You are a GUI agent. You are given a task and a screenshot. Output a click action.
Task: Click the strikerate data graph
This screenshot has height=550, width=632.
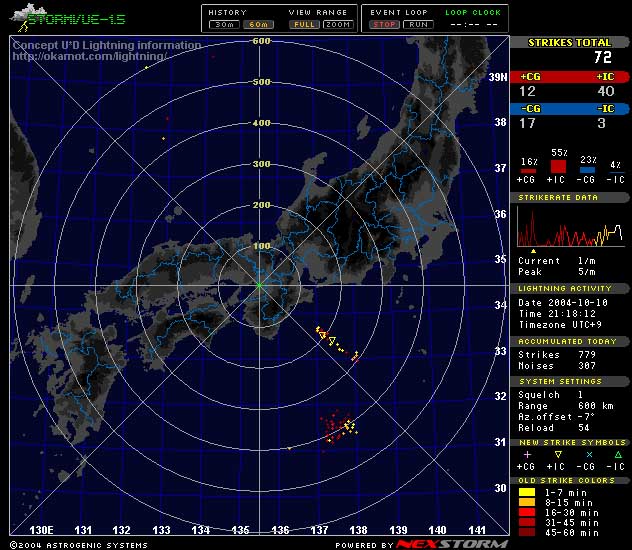572,229
